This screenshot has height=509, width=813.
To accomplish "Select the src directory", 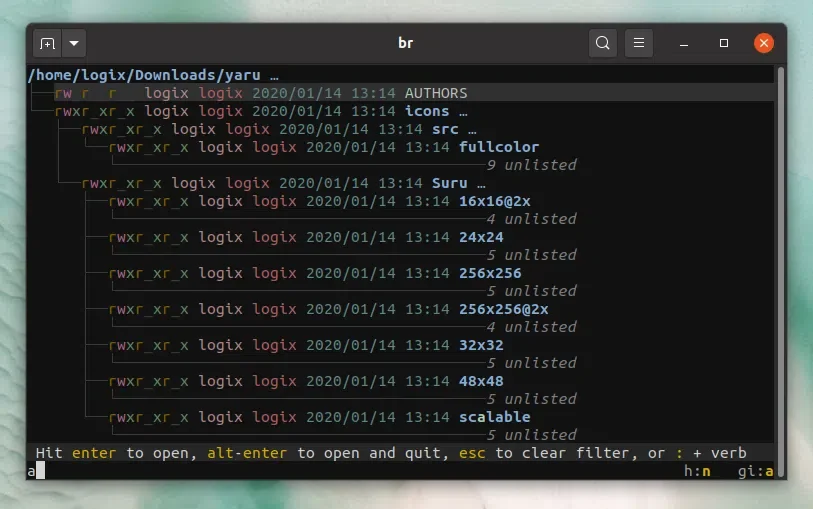I will [x=445, y=129].
